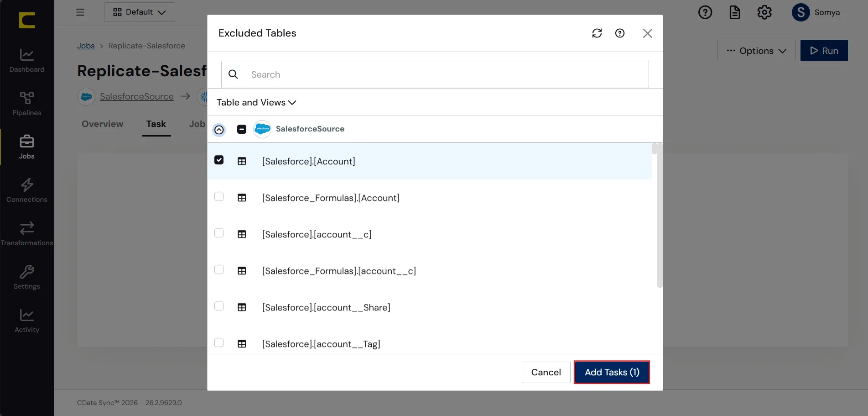
Task: Open the gear settings icon in top bar
Action: pyautogui.click(x=764, y=12)
